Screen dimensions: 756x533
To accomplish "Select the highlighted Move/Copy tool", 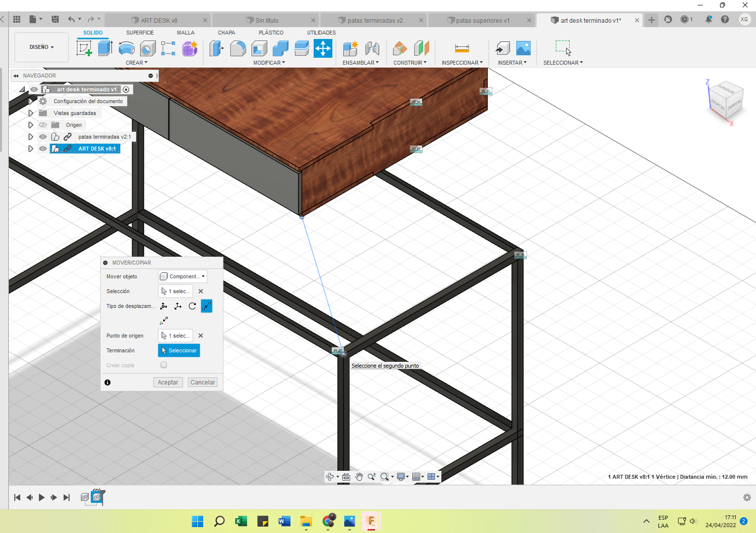I will click(323, 48).
